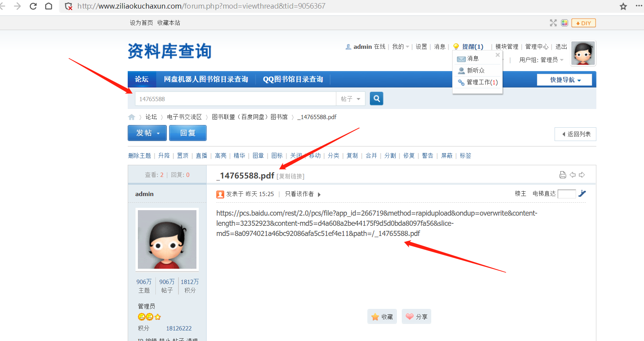This screenshot has width=644, height=341.
Task: Click the blue search magnifier button
Action: coord(376,98)
